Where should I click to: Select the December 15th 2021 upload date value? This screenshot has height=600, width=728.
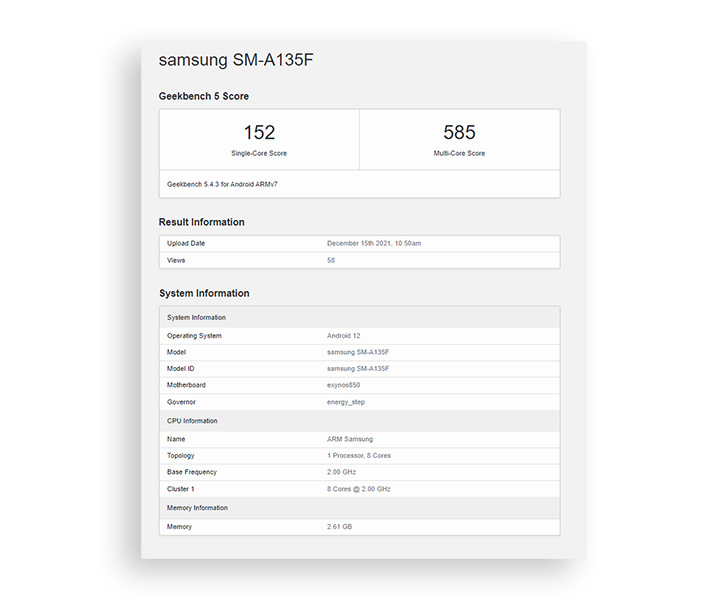pyautogui.click(x=374, y=243)
